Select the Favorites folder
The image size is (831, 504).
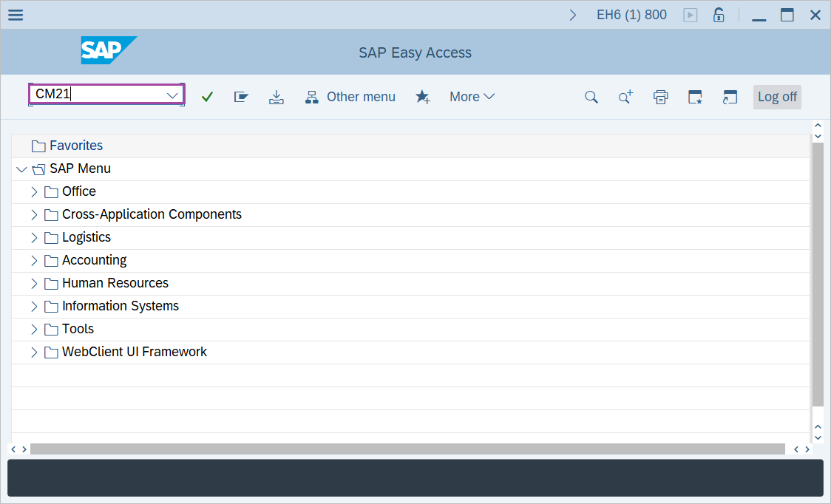click(75, 146)
